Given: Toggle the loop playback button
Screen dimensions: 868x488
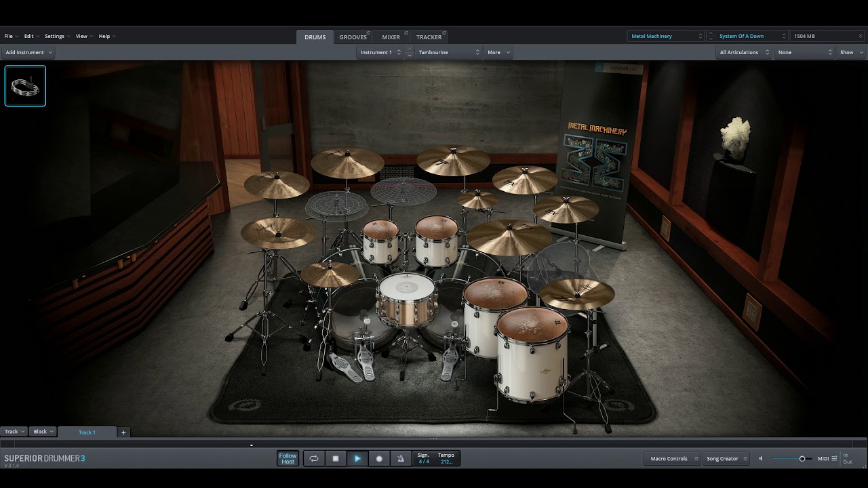Looking at the screenshot, I should tap(314, 459).
